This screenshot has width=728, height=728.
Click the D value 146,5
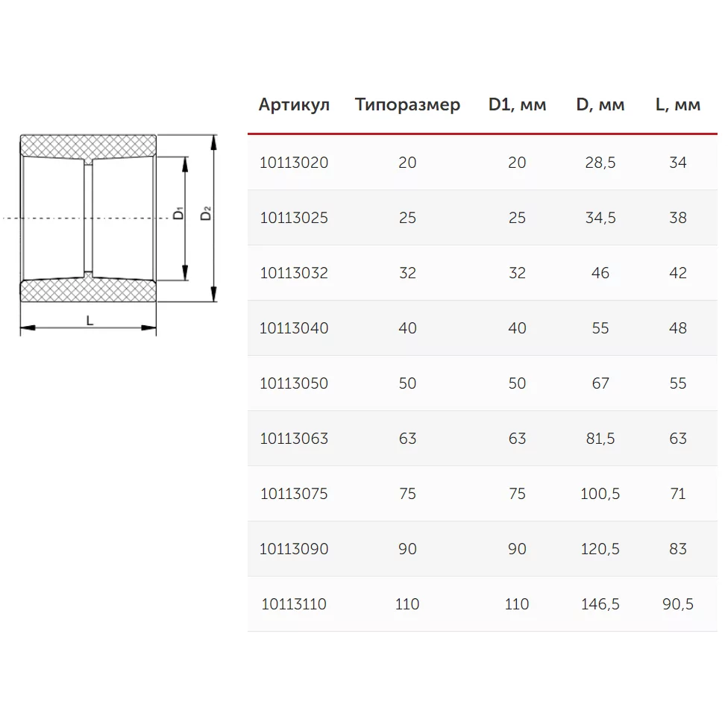[x=600, y=604]
